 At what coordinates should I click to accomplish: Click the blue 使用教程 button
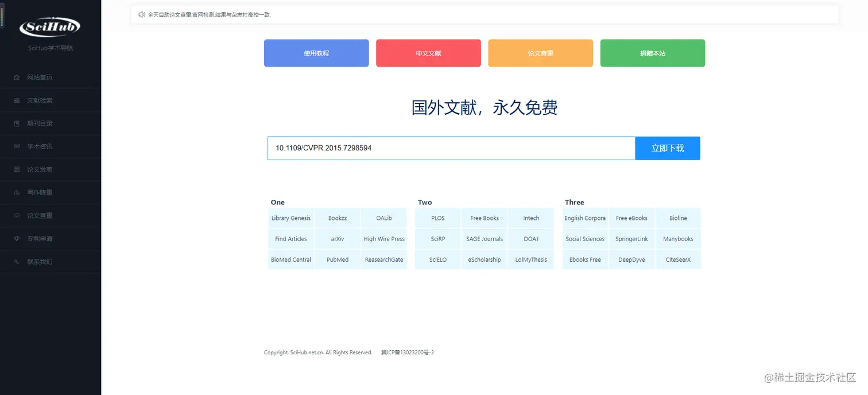(x=316, y=53)
